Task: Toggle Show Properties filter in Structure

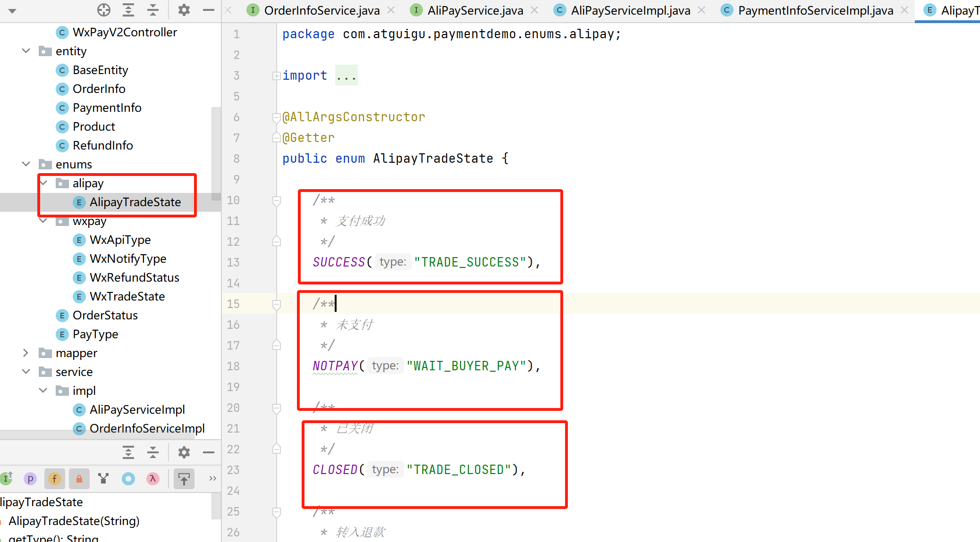Action: [30, 479]
